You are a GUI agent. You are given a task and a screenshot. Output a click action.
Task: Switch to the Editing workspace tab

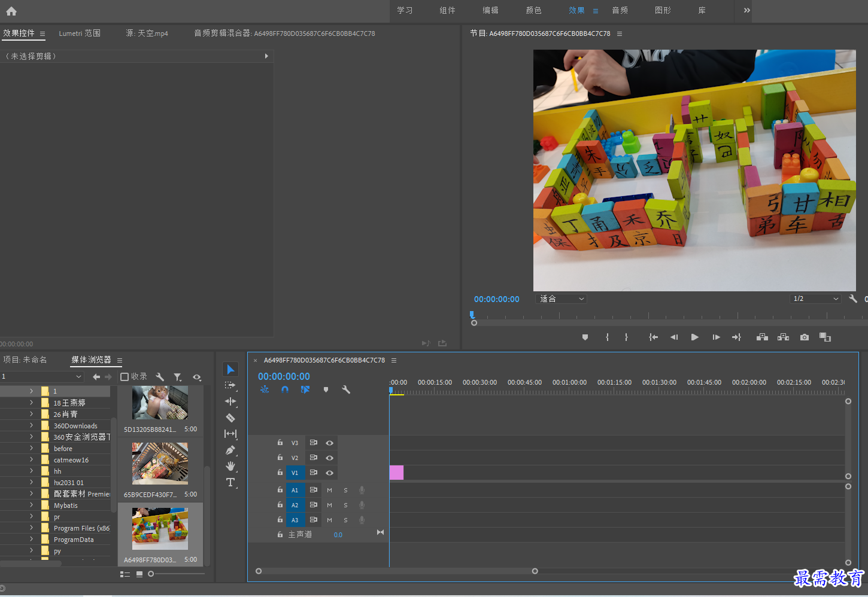[491, 10]
